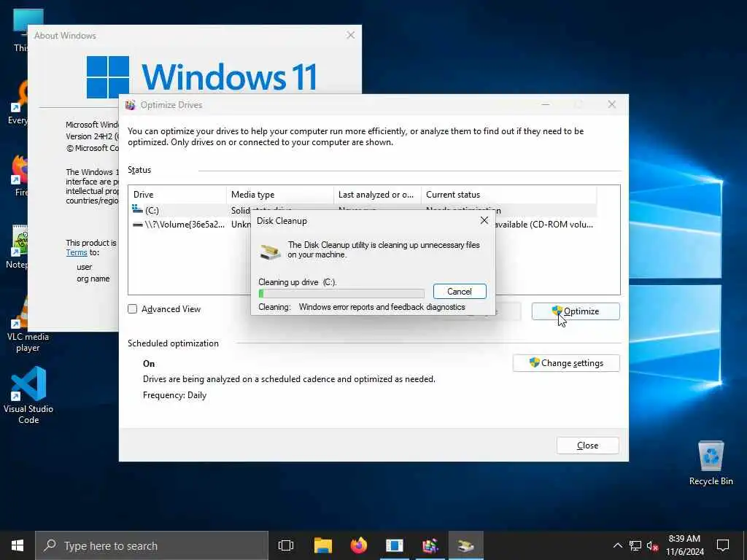Show hidden system tray icons
Viewport: 747px width, 560px height.
(x=617, y=545)
